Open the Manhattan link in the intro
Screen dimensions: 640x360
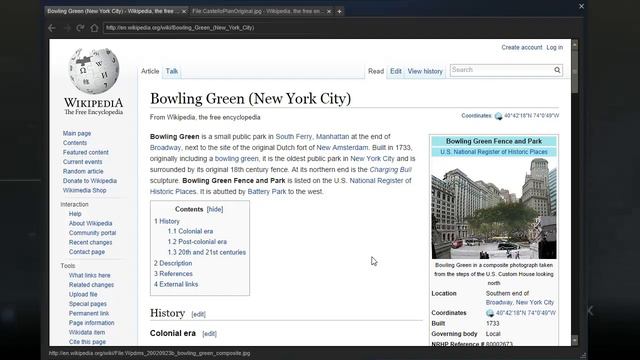pos(333,136)
